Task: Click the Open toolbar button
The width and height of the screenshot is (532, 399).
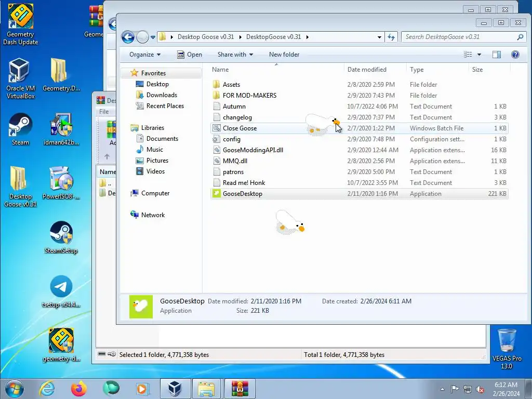Action: tap(189, 55)
